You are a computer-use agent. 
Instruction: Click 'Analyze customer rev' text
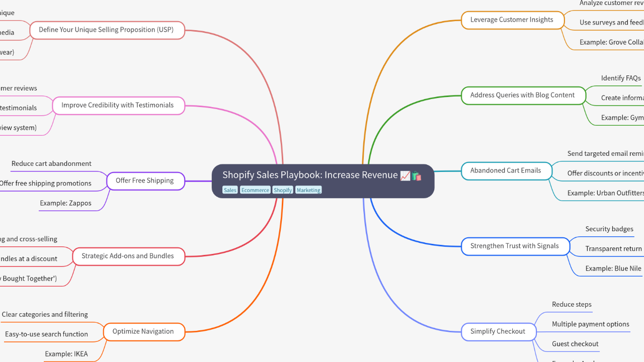tap(612, 3)
